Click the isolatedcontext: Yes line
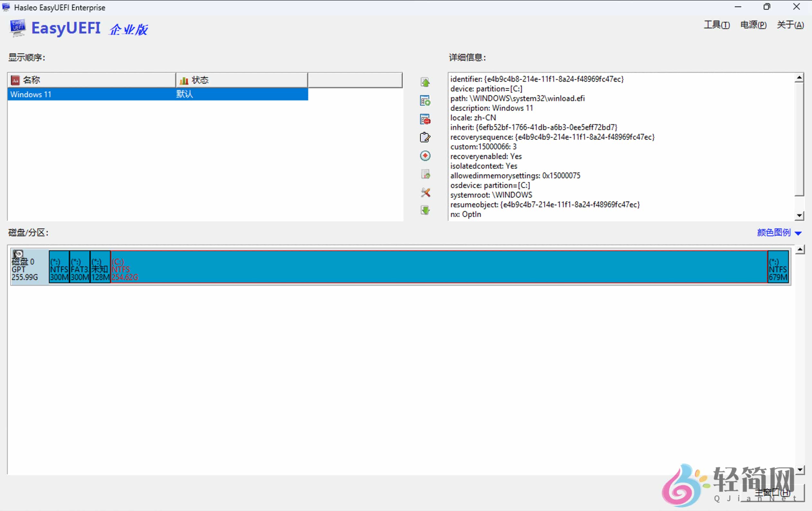 pos(484,166)
